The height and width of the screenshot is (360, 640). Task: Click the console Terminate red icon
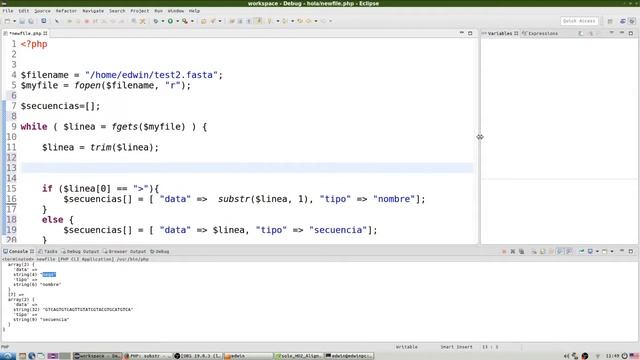(x=504, y=251)
